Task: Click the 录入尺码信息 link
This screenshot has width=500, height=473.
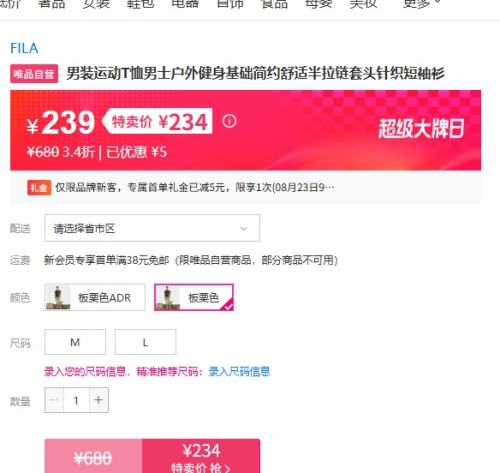Action: [x=239, y=371]
